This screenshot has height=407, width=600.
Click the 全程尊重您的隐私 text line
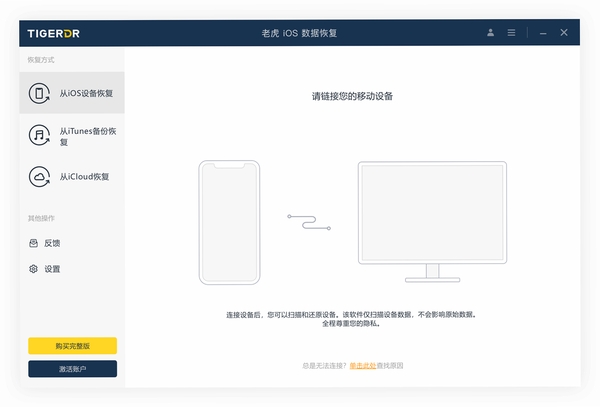click(351, 324)
